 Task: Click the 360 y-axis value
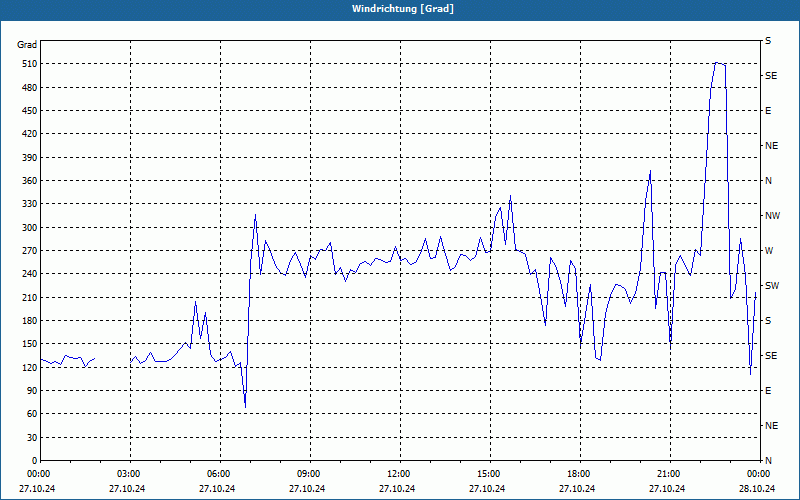(x=29, y=181)
